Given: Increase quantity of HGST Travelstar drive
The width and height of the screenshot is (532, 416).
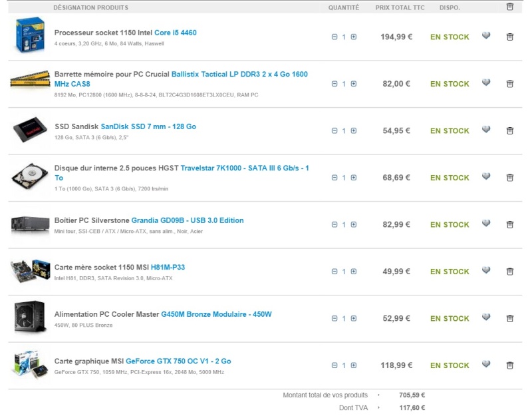Looking at the screenshot, I should pyautogui.click(x=354, y=177).
